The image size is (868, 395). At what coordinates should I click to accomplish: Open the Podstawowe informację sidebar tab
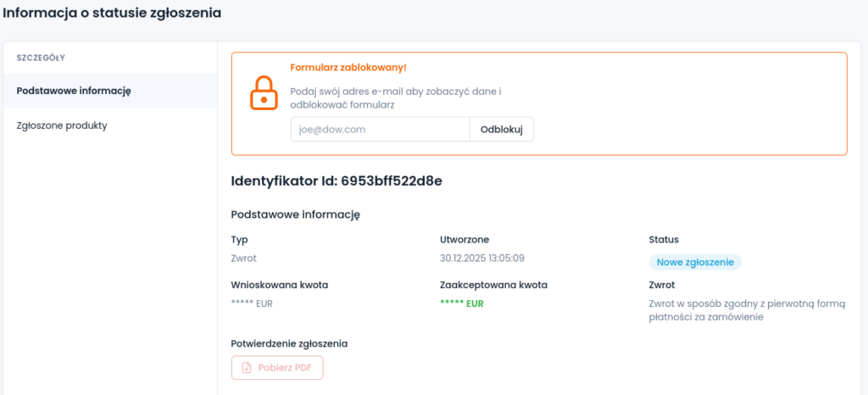(74, 91)
